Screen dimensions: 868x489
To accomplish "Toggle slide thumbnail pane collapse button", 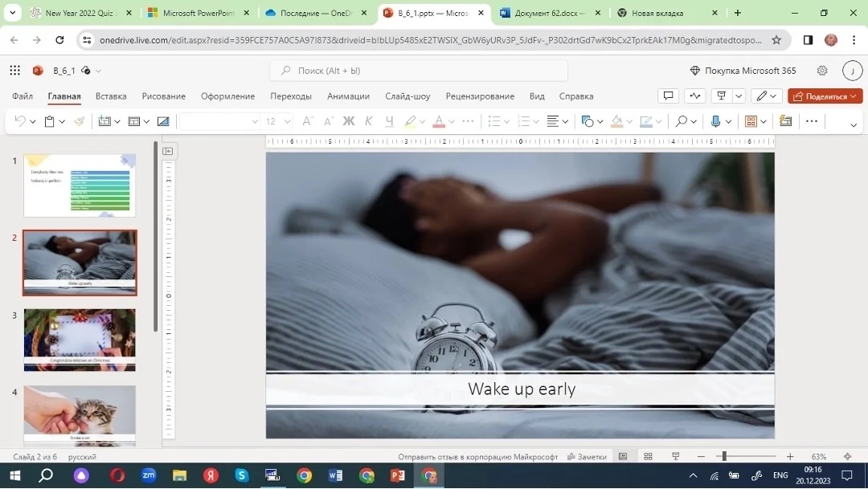I will point(168,151).
